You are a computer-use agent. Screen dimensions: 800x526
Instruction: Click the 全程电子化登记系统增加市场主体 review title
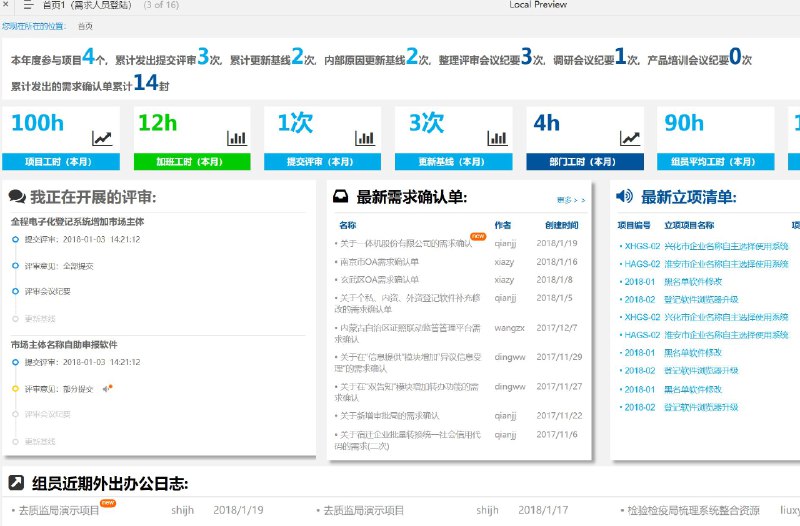[78, 221]
